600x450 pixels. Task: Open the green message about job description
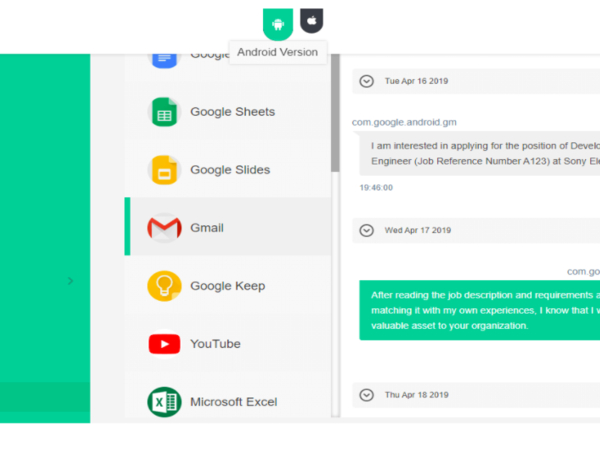click(479, 310)
